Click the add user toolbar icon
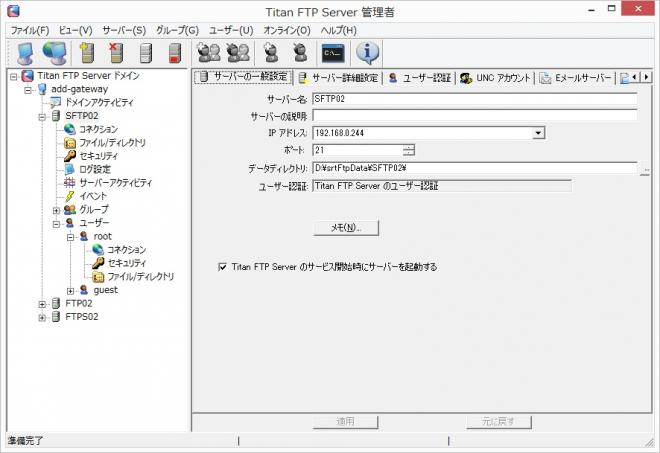Viewport: 660px width, 453px height. pos(270,53)
